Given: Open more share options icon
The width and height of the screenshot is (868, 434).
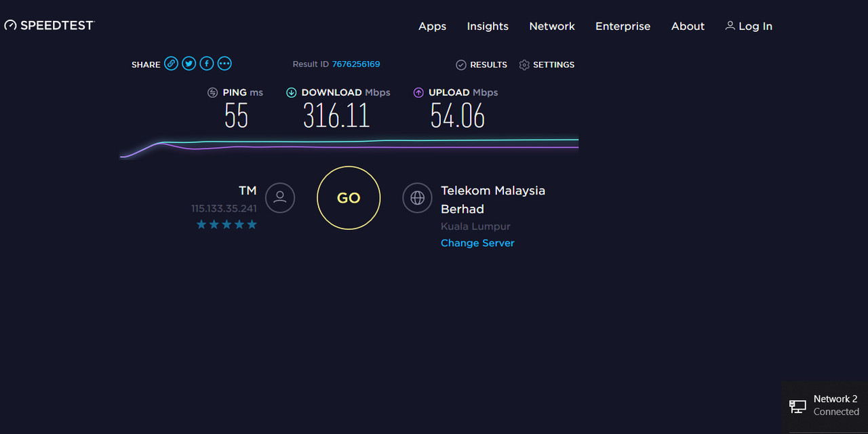Looking at the screenshot, I should (224, 64).
